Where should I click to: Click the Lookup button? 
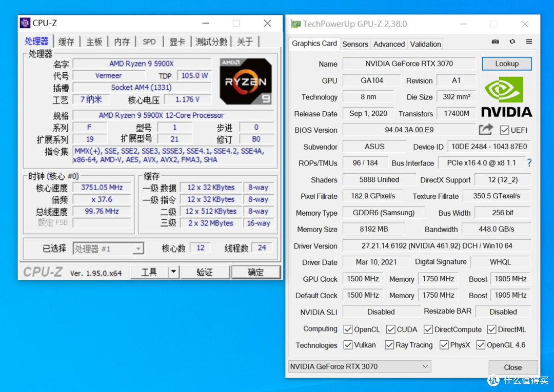coord(507,64)
